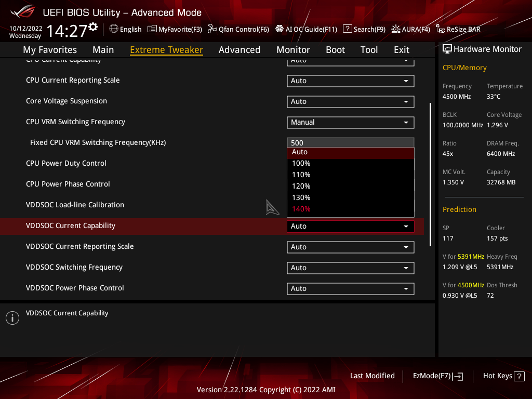This screenshot has width=532, height=399.
Task: Select CPU Power Phase Control row
Action: click(68, 184)
